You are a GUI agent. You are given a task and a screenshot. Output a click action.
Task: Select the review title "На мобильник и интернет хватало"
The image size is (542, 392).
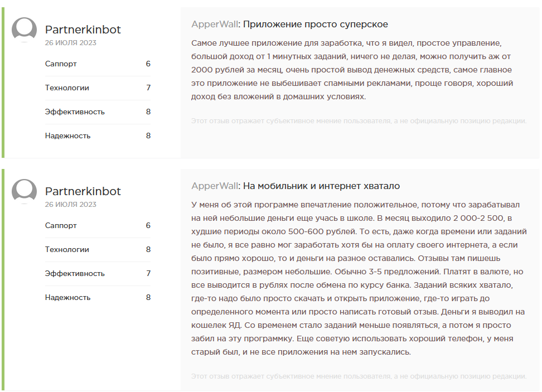tap(322, 186)
